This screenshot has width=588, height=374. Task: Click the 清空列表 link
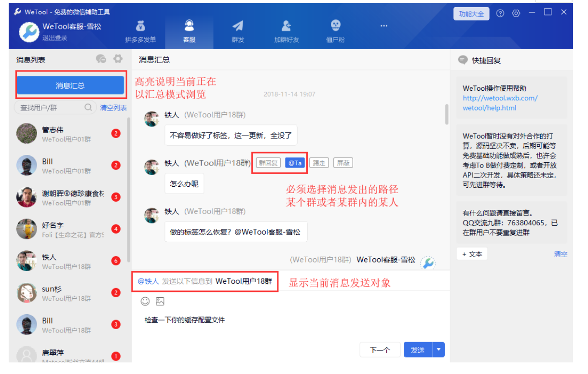pos(113,108)
